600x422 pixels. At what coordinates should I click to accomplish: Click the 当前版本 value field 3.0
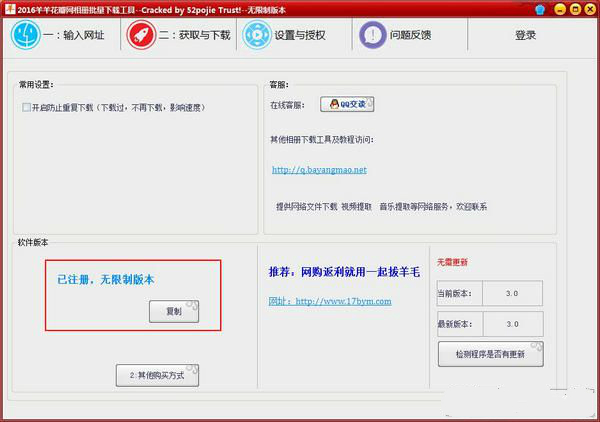[512, 293]
